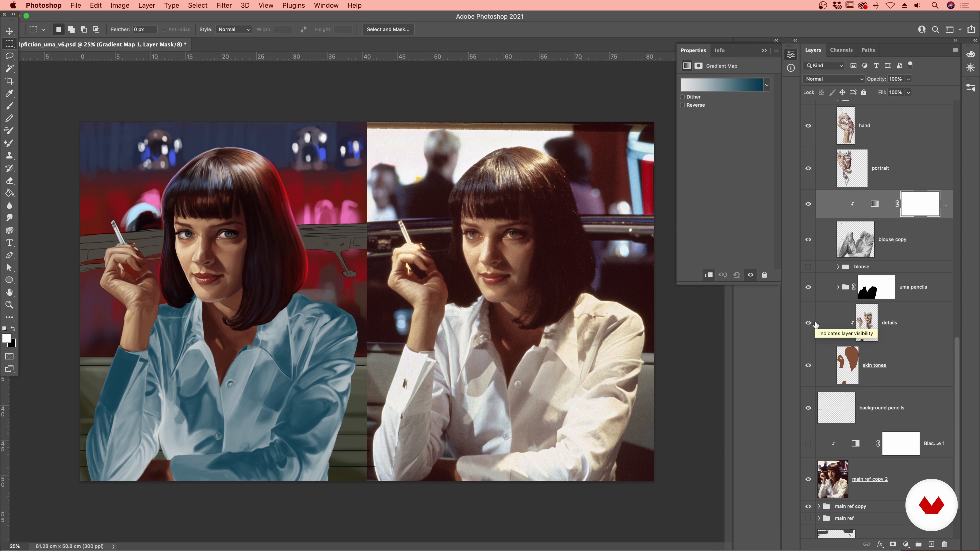980x551 pixels.
Task: Select the Eyedropper tool
Action: (x=9, y=93)
